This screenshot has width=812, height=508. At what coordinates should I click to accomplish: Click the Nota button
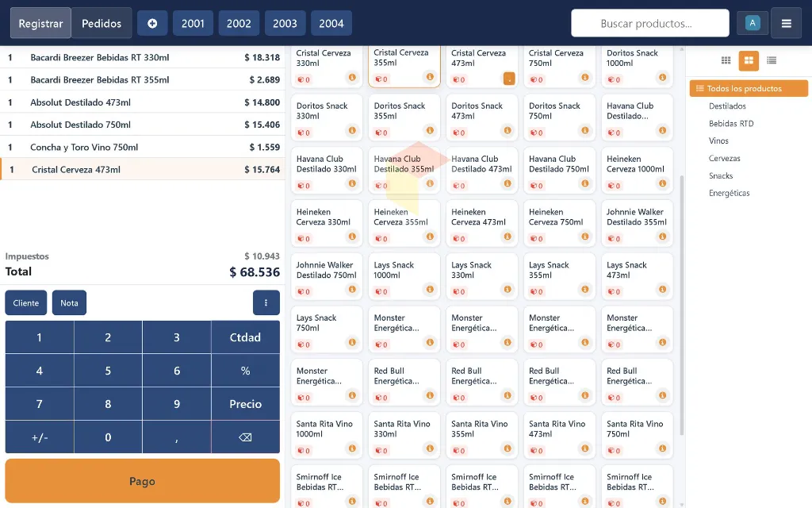click(69, 302)
